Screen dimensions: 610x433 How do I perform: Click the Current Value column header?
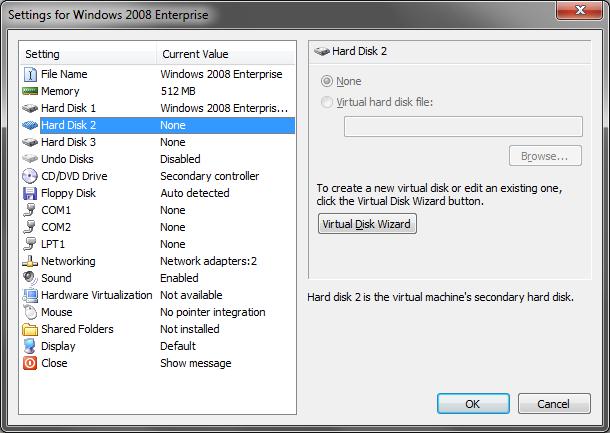point(226,54)
